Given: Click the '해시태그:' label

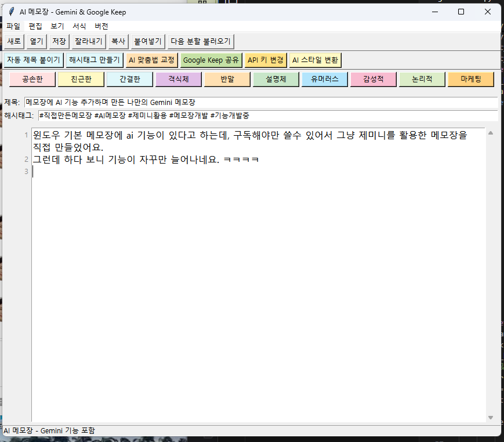Looking at the screenshot, I should coord(19,115).
